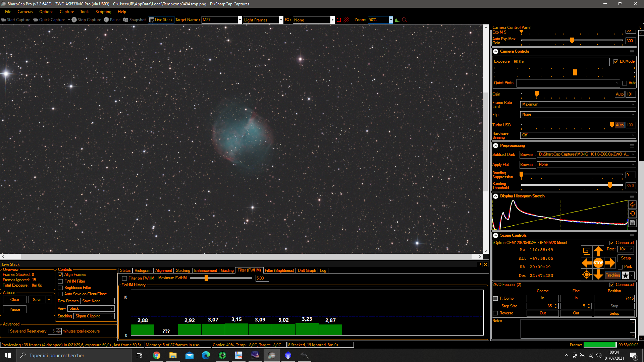Click the red selection area icon in toolbar

[x=339, y=20]
